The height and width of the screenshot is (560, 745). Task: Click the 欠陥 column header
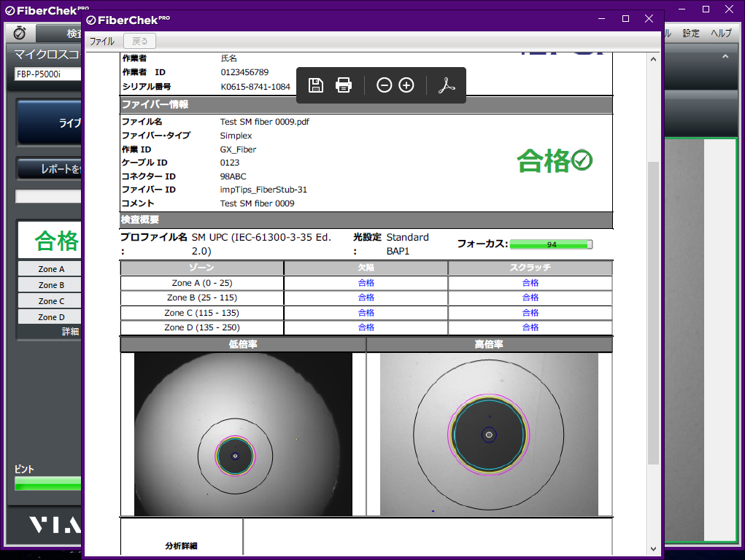366,268
